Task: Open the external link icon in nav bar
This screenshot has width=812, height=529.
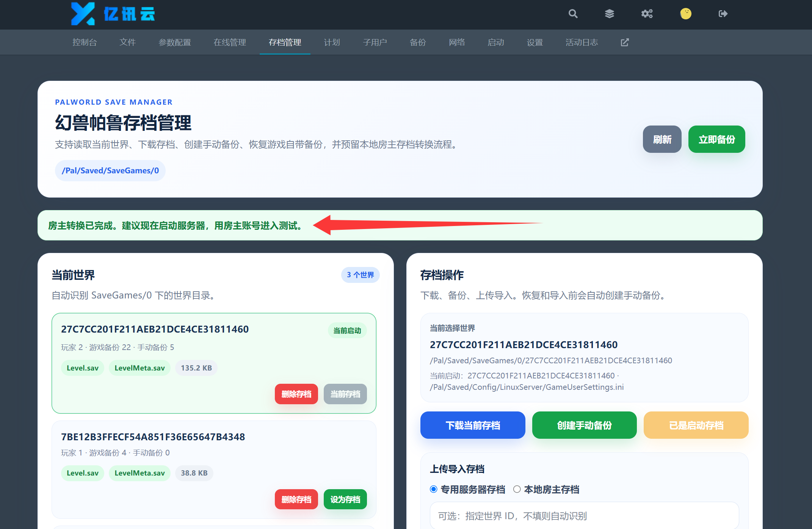Action: tap(625, 42)
